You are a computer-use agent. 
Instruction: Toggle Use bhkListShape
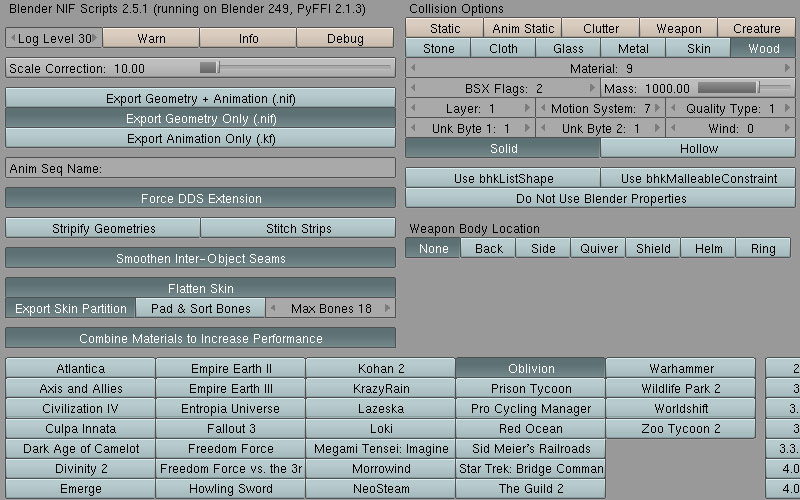click(x=503, y=179)
